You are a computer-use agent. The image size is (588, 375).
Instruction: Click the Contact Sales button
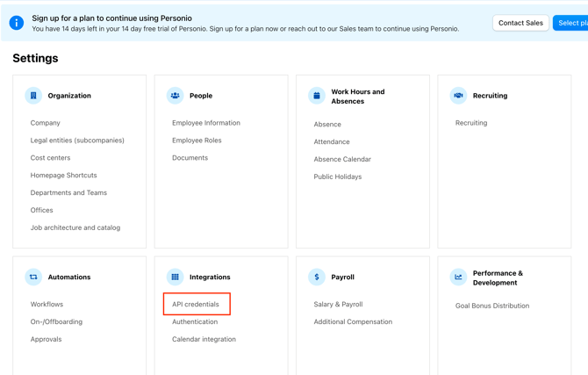520,23
